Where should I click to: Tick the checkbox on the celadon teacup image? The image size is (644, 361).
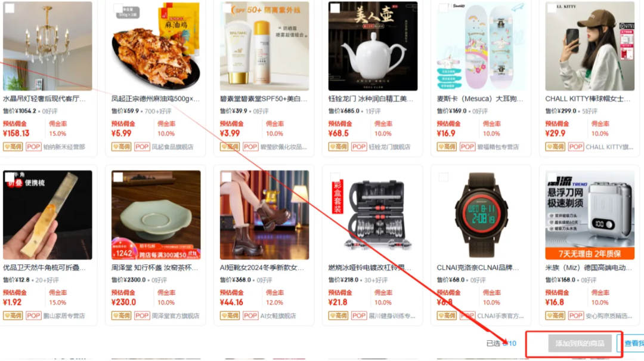(x=118, y=177)
